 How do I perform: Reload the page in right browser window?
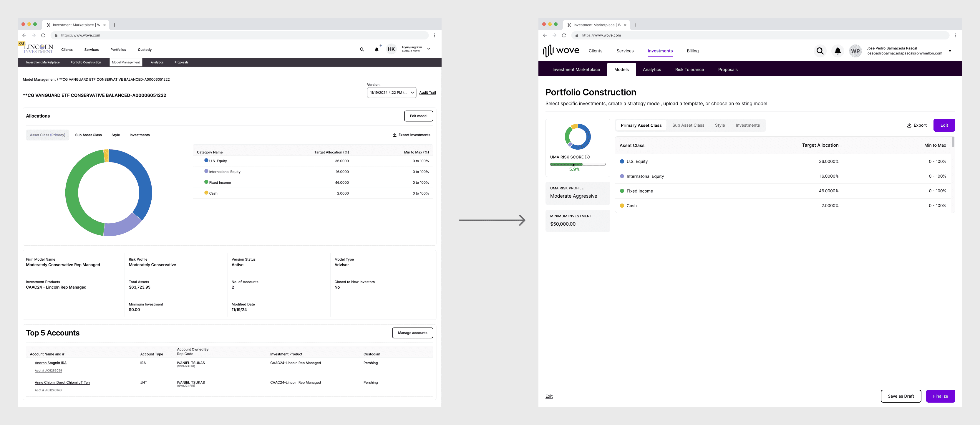pos(564,35)
